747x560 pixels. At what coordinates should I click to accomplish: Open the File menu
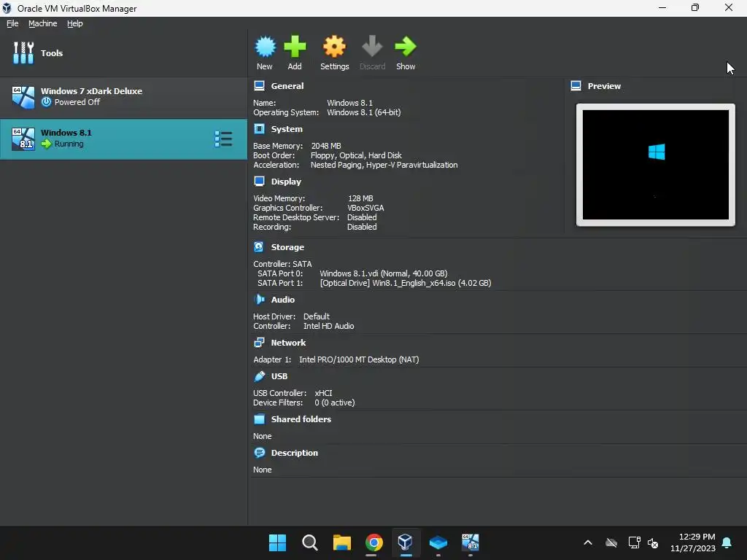click(12, 23)
